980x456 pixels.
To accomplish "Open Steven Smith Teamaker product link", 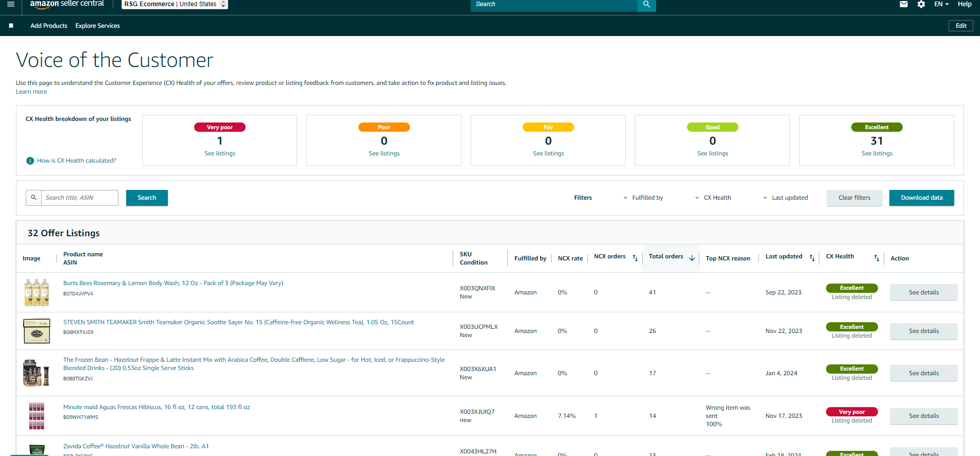I will 238,322.
